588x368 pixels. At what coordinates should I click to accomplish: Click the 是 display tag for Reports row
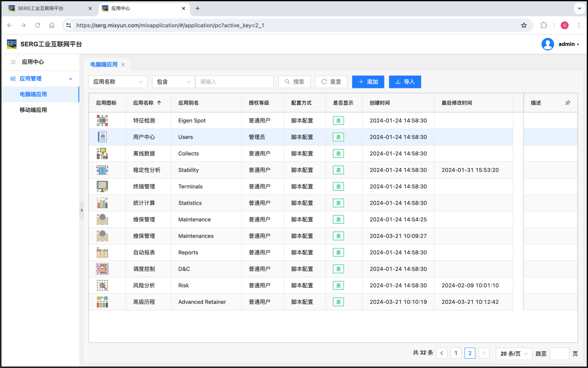(338, 252)
